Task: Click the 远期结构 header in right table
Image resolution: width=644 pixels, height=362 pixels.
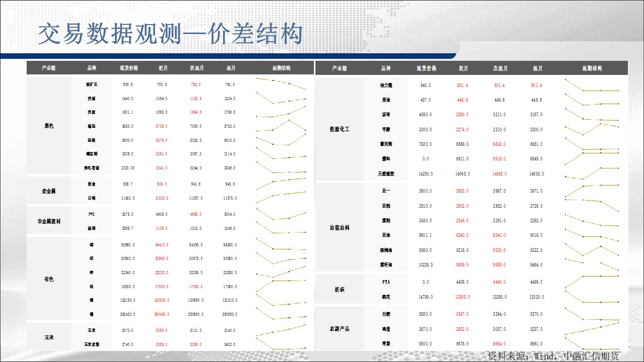Action: 592,68
